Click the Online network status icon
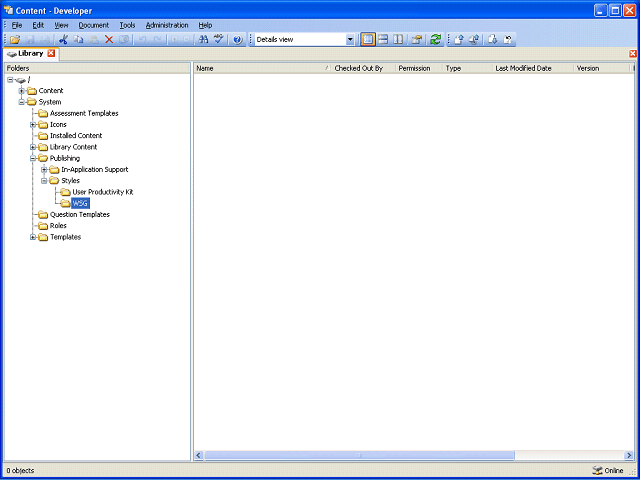This screenshot has height=480, width=640. click(597, 470)
